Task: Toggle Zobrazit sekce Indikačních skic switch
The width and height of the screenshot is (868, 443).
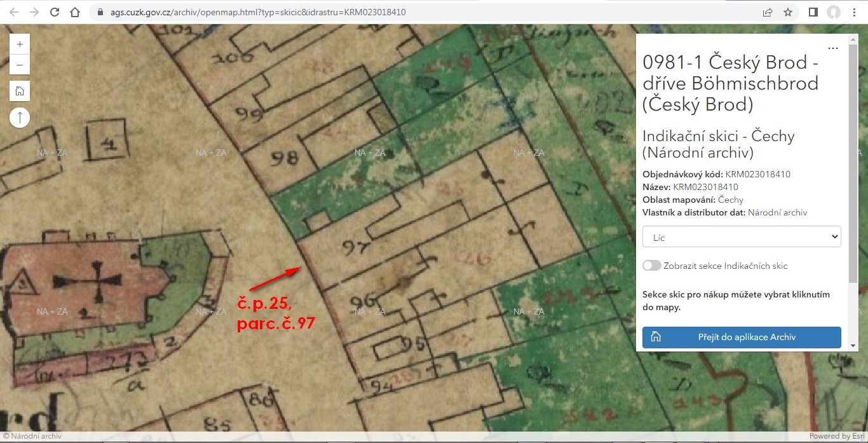Action: point(652,266)
